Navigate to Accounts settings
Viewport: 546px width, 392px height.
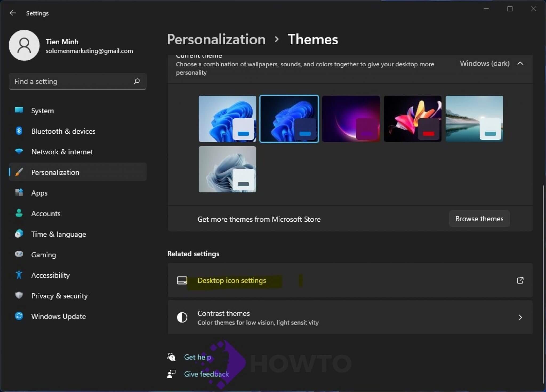coord(78,213)
